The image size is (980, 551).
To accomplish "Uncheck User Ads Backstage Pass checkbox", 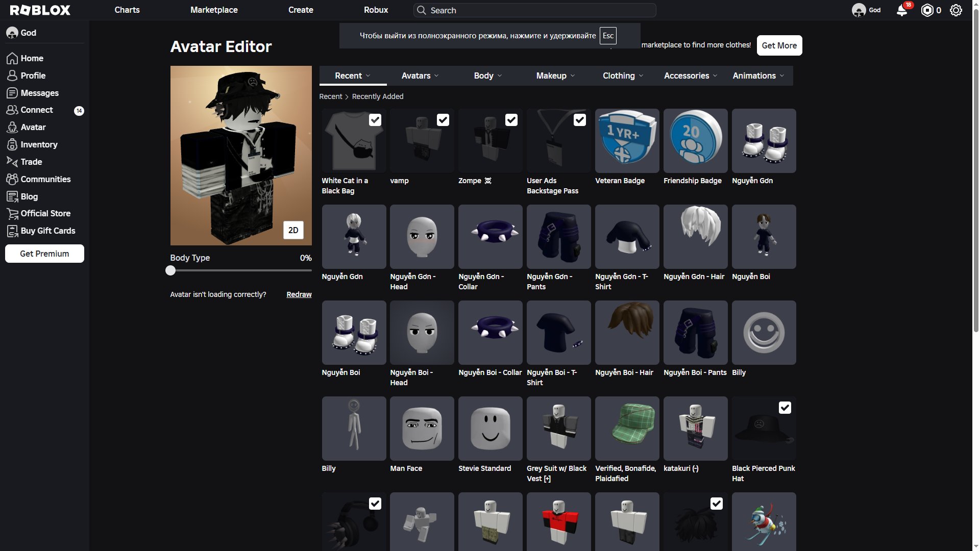I will (x=580, y=120).
